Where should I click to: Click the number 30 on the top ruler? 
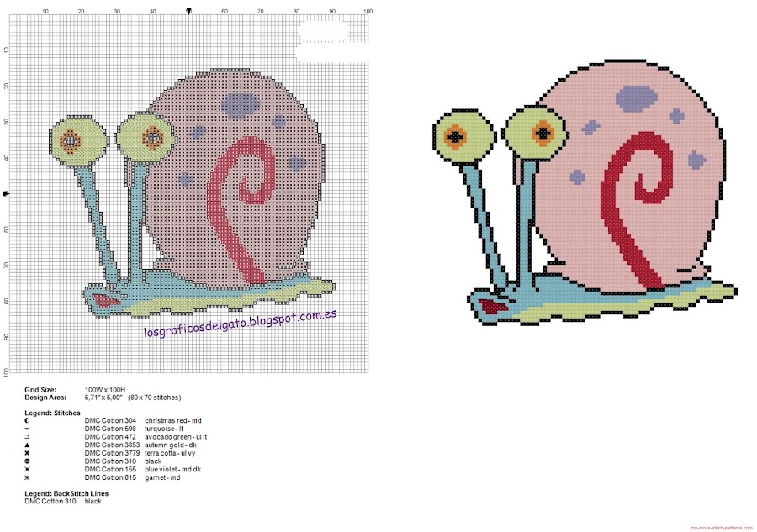[117, 11]
